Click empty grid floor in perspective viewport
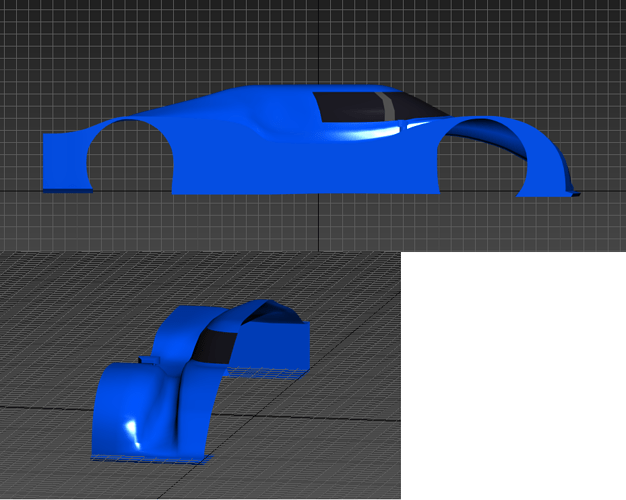The width and height of the screenshot is (626, 500). [x=320, y=440]
